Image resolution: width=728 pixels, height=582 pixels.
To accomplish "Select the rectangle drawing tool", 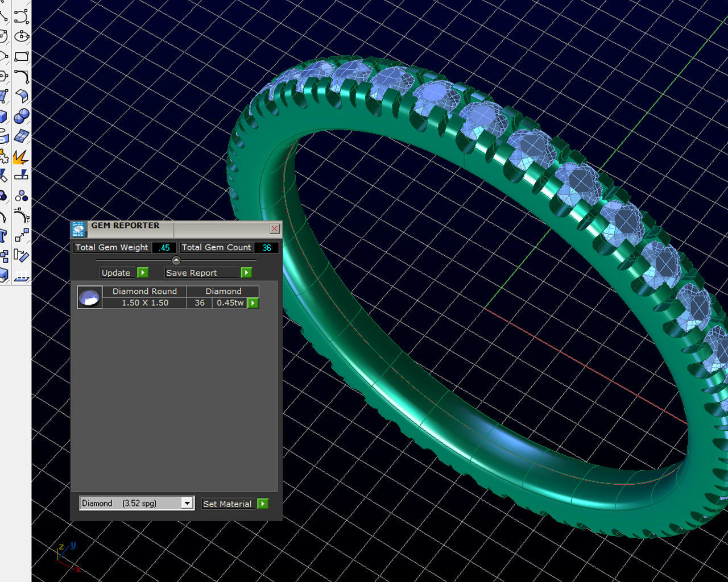I will [x=22, y=56].
